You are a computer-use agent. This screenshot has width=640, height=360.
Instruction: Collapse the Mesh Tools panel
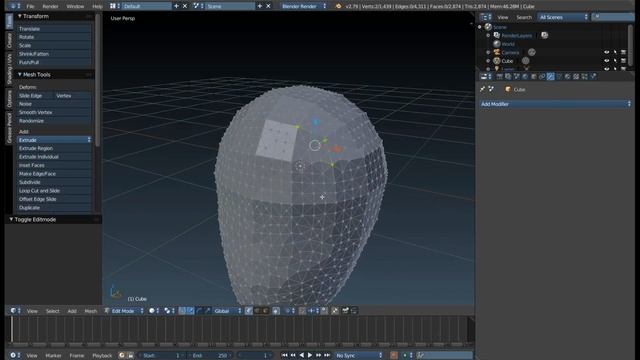pos(20,74)
